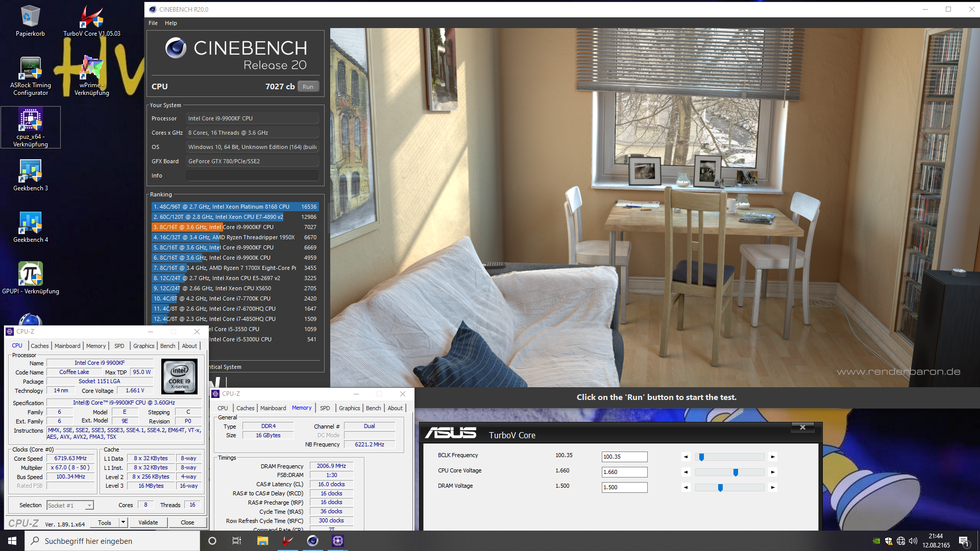Switch to Mainboard tab in left CPU-Z window
This screenshot has height=551, width=980.
67,346
